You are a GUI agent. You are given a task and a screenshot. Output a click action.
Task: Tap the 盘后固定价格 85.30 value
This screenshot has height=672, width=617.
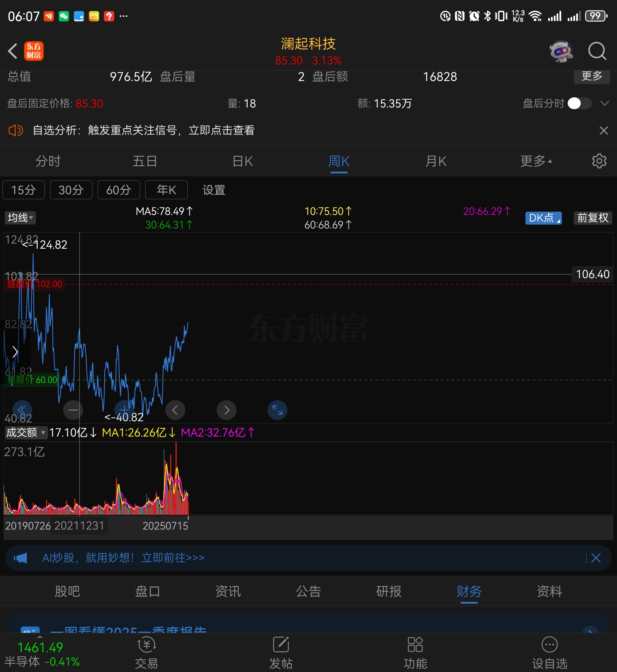[89, 104]
